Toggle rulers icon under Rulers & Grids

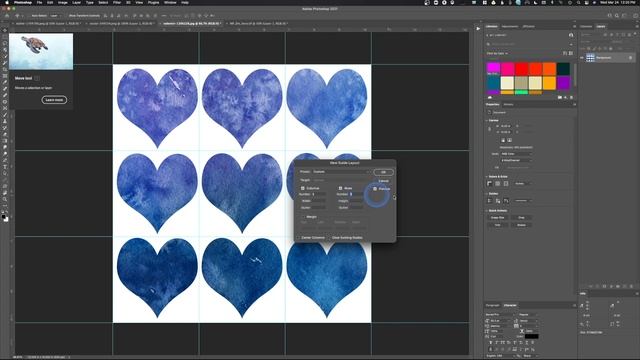click(x=489, y=184)
